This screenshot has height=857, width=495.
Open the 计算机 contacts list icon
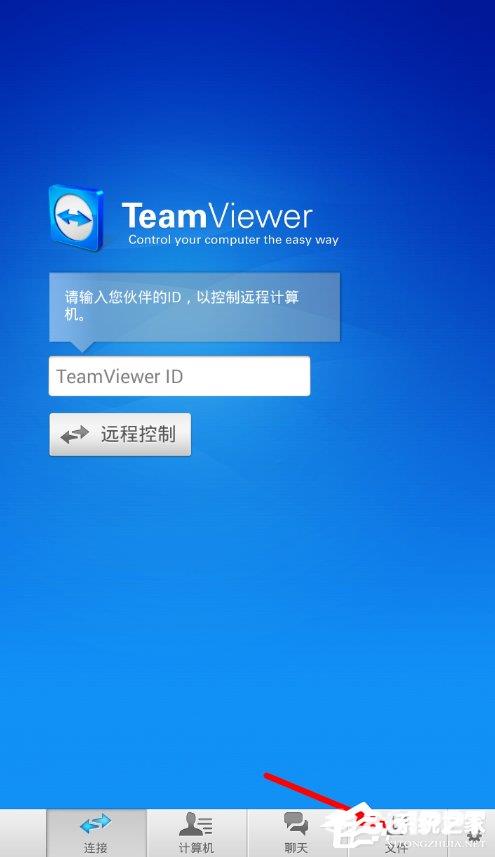196,824
